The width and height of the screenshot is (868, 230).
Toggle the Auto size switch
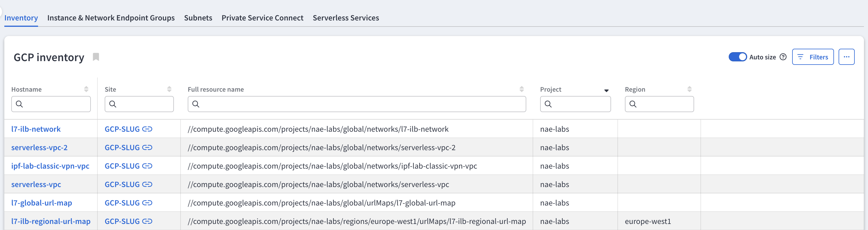(737, 57)
